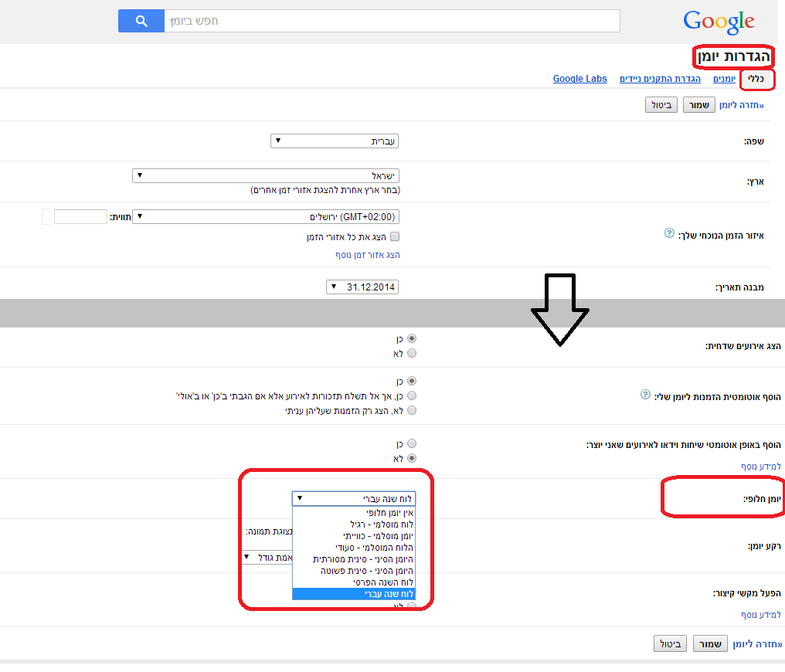Click למידע נוסף link under video calls
The image size is (785, 672).
(x=760, y=467)
